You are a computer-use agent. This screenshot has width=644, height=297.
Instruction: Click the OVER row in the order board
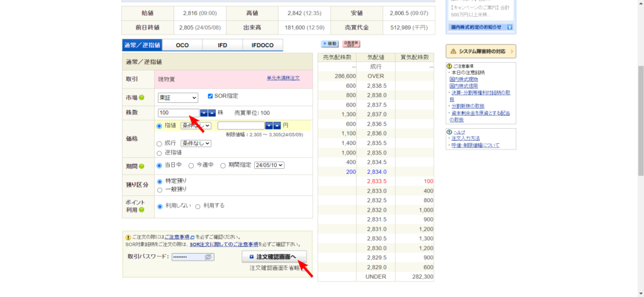(x=375, y=77)
